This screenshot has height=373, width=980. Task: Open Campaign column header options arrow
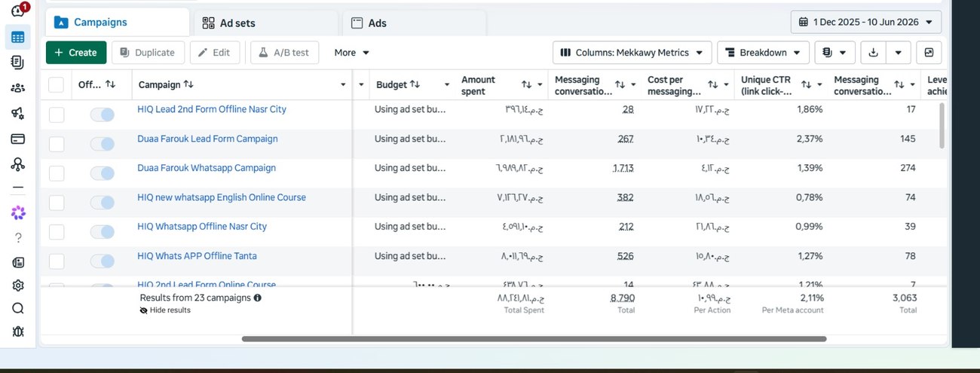coord(343,85)
